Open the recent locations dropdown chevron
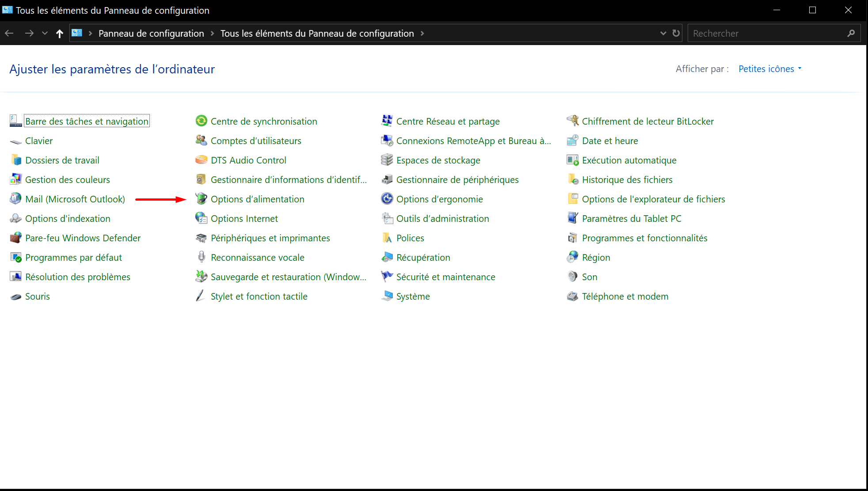 (x=45, y=33)
